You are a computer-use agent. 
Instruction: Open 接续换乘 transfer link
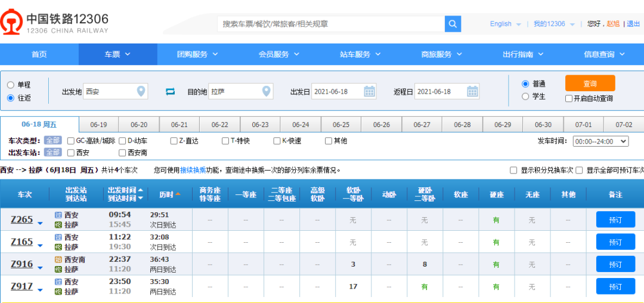pyautogui.click(x=193, y=170)
